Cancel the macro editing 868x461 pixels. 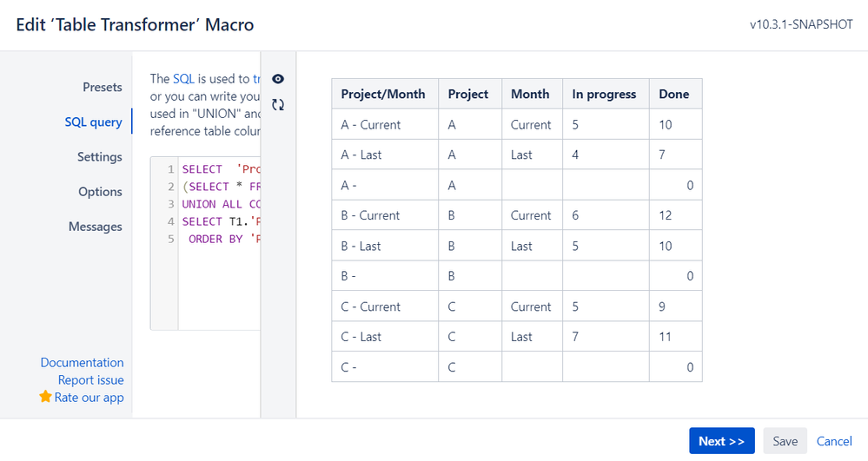(x=834, y=441)
